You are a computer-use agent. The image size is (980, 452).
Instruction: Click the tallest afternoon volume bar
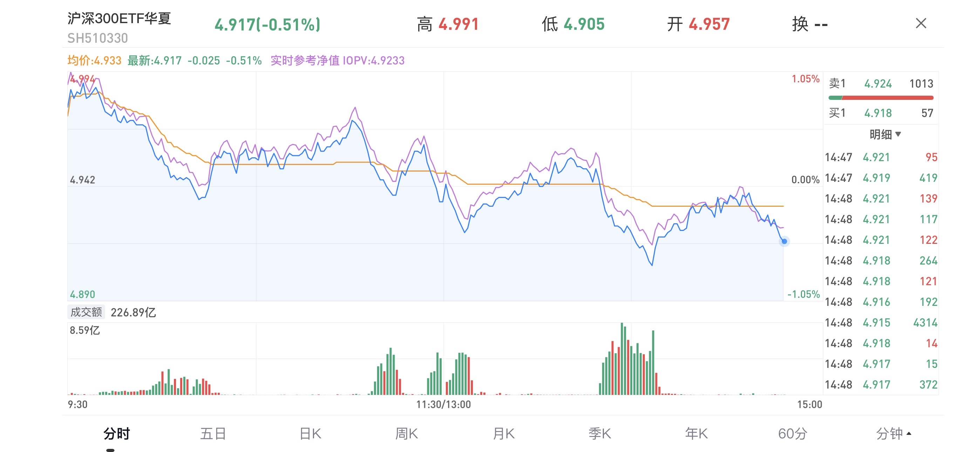(622, 358)
